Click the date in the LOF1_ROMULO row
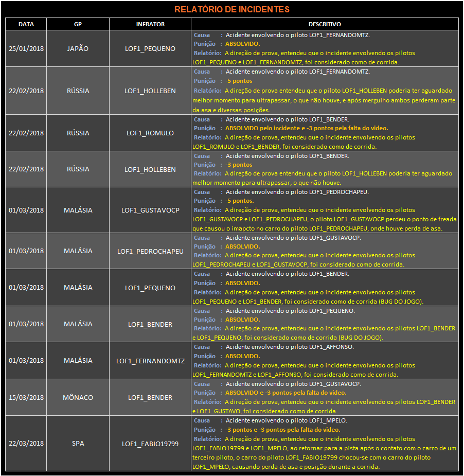Image resolution: width=464 pixels, height=476 pixels. tap(26, 133)
